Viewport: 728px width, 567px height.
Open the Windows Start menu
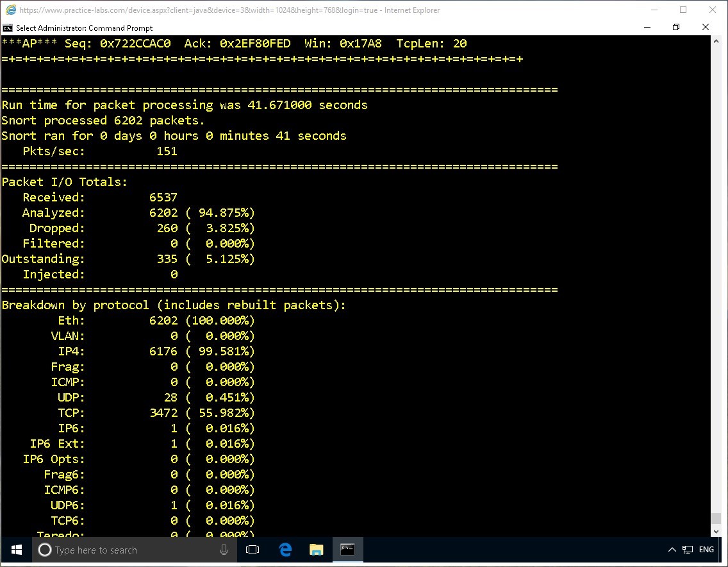click(x=17, y=550)
